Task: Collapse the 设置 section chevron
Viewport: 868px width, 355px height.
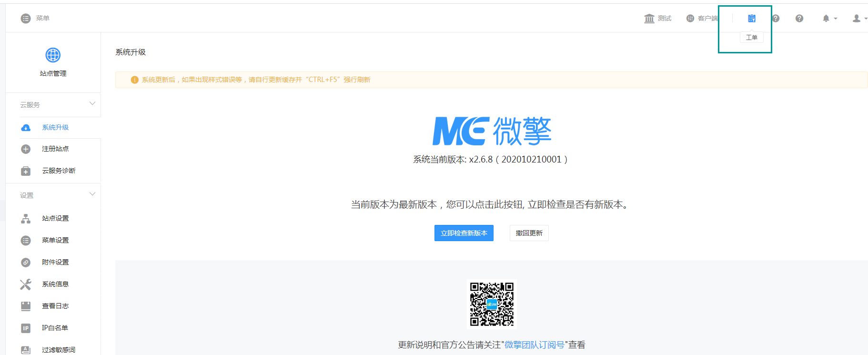Action: click(x=92, y=194)
